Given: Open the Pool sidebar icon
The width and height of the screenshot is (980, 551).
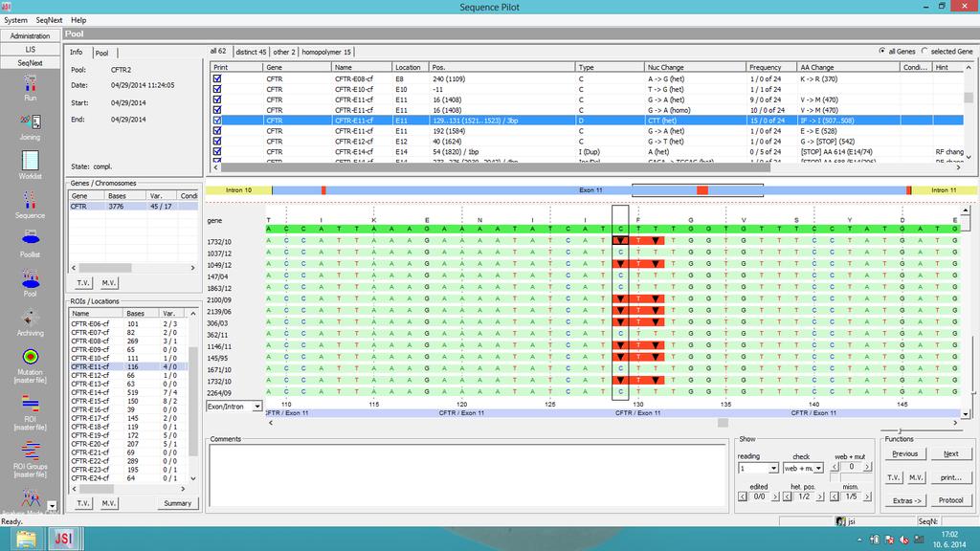Looking at the screenshot, I should 30,278.
